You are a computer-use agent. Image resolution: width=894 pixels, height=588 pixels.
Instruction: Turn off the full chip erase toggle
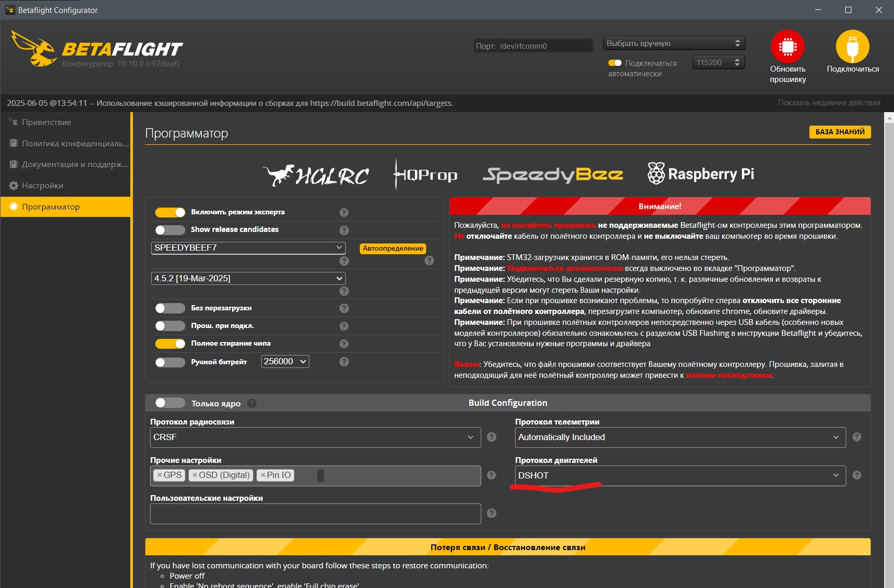point(170,344)
